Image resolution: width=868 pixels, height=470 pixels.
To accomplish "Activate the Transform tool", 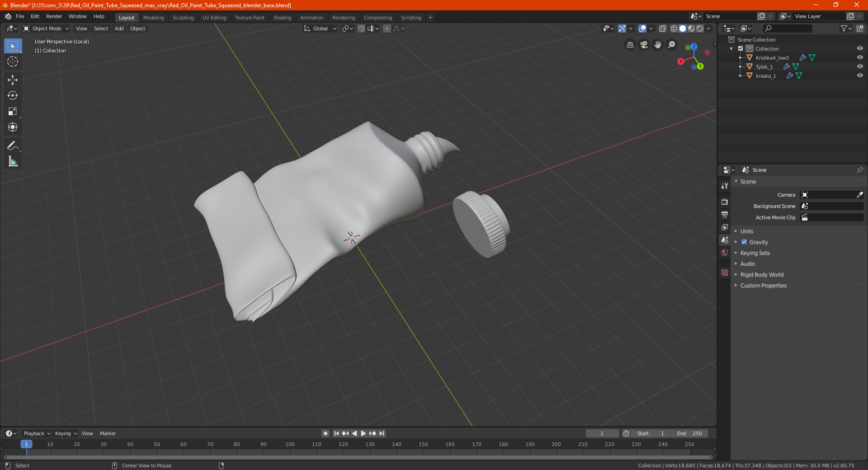I will tap(13, 127).
